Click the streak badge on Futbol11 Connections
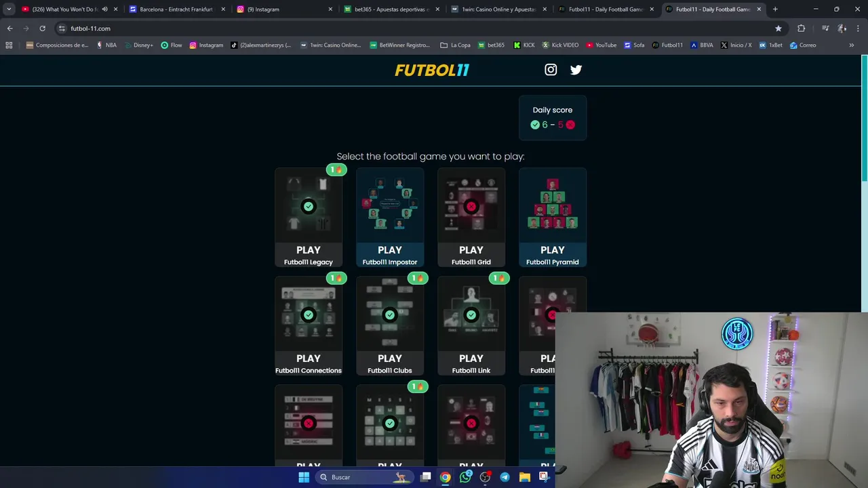Viewport: 868px width, 488px height. [336, 278]
